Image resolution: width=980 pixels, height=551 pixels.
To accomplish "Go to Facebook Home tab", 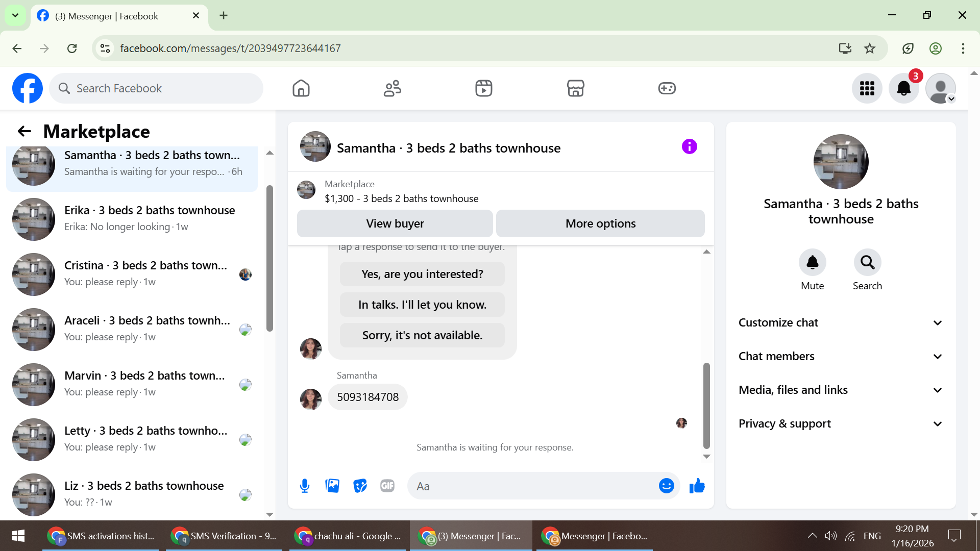I will pos(301,88).
